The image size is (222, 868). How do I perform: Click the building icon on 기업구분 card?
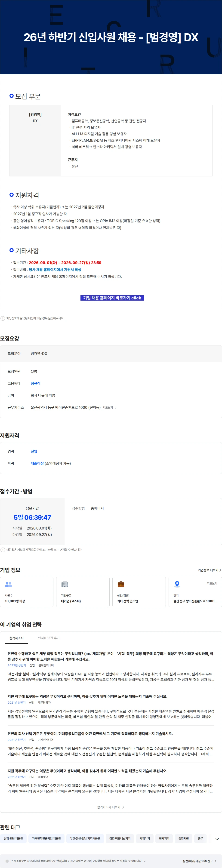[x=65, y=584]
